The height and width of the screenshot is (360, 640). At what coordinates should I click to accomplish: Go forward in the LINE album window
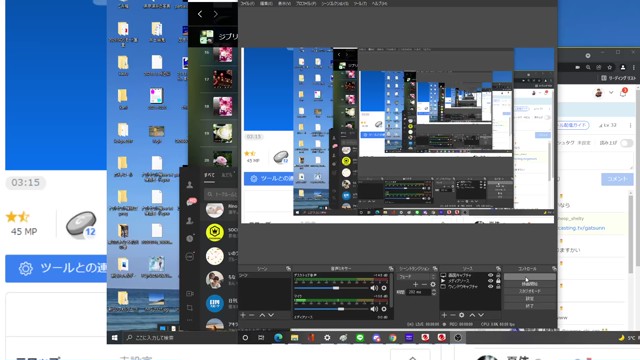point(216,14)
